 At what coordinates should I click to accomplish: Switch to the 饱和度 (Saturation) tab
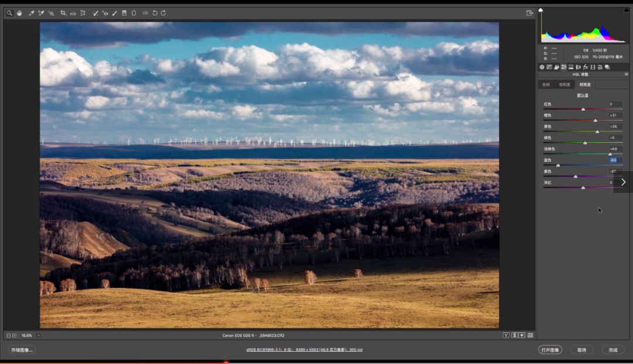coord(564,84)
